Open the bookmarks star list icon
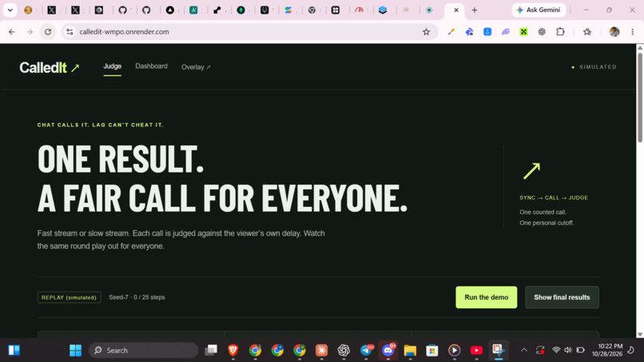This screenshot has height=362, width=644. pyautogui.click(x=587, y=32)
